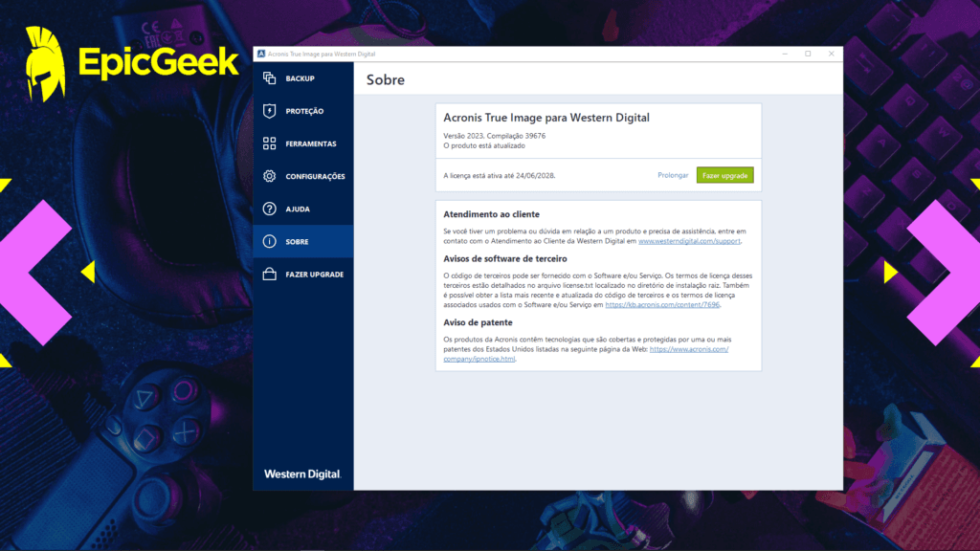Select the Sobre info icon
Screen dimensions: 980x551
coord(269,242)
